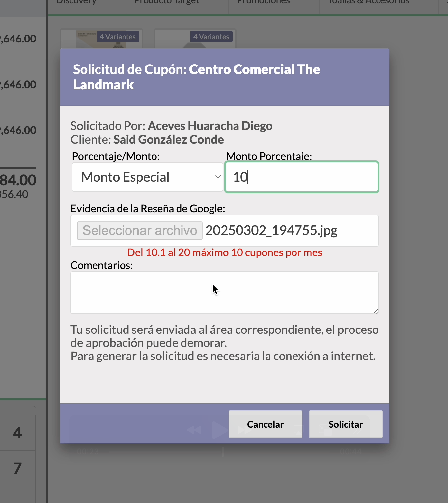Click client name Said González Conde
The image size is (448, 503).
pos(169,139)
